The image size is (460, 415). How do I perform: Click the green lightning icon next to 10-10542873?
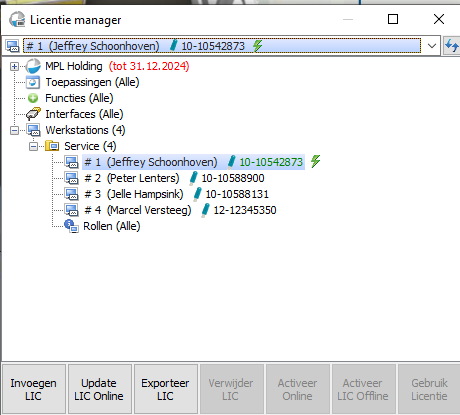tap(315, 162)
